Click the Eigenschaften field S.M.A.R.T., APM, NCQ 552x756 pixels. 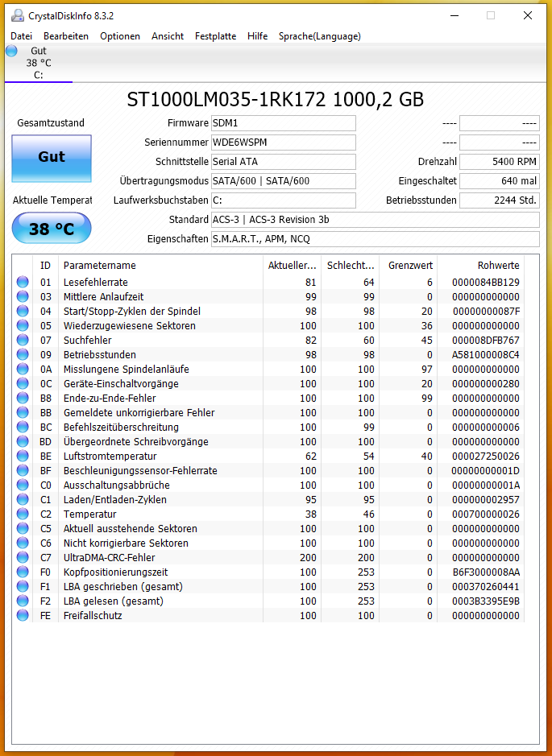click(376, 238)
